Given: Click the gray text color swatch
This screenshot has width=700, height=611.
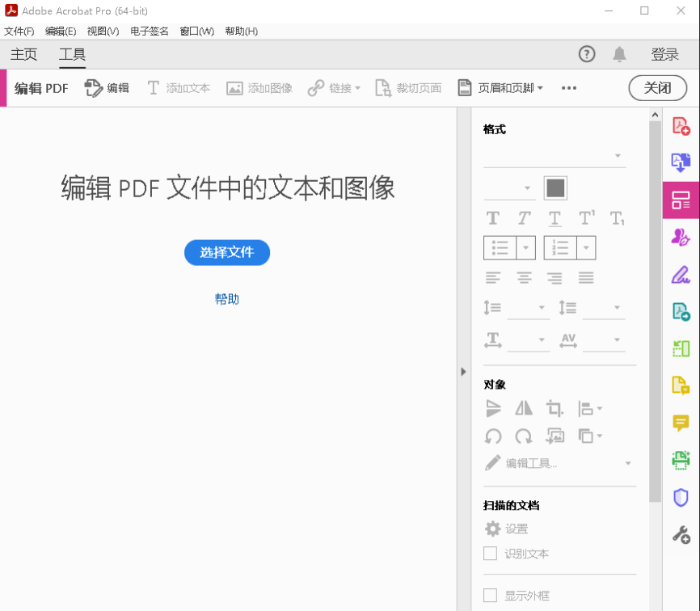Looking at the screenshot, I should coord(555,188).
